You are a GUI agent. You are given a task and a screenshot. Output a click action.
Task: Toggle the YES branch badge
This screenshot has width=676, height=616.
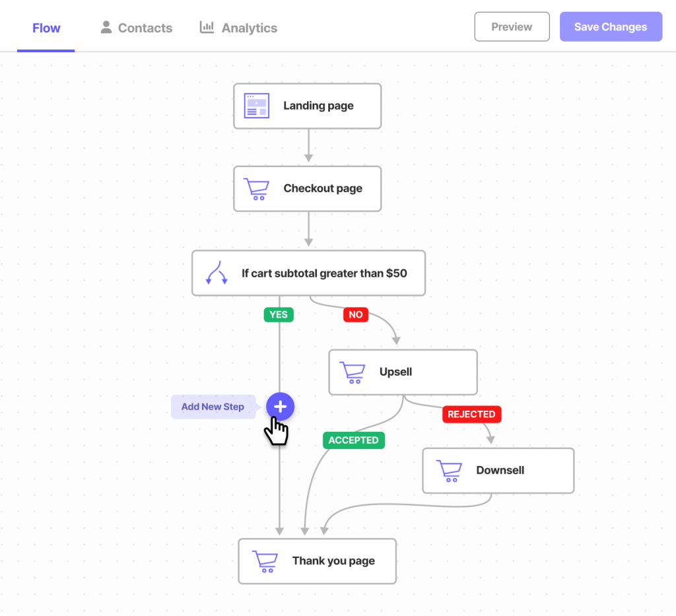point(278,315)
